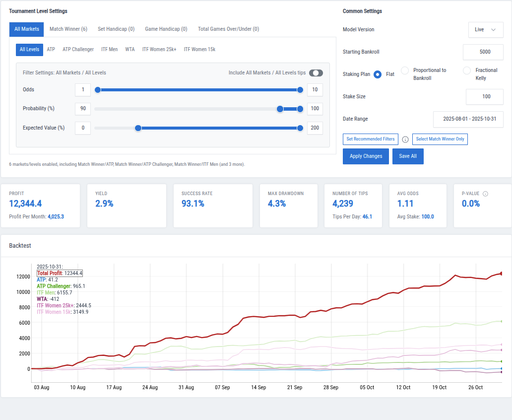The image size is (512, 420).
Task: Click the Apply Changes button
Action: coord(366,156)
